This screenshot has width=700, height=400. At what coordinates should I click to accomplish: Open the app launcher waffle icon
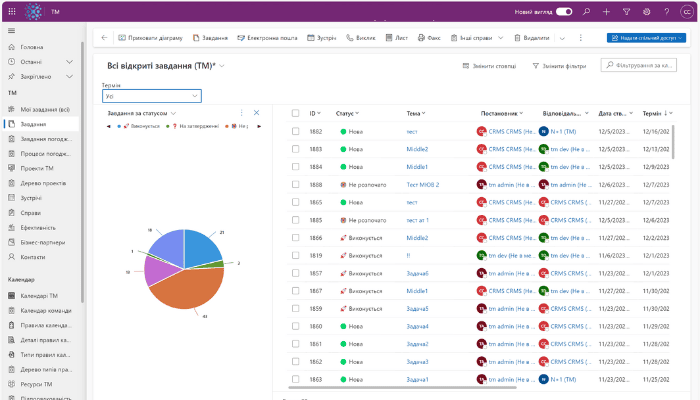[11, 11]
